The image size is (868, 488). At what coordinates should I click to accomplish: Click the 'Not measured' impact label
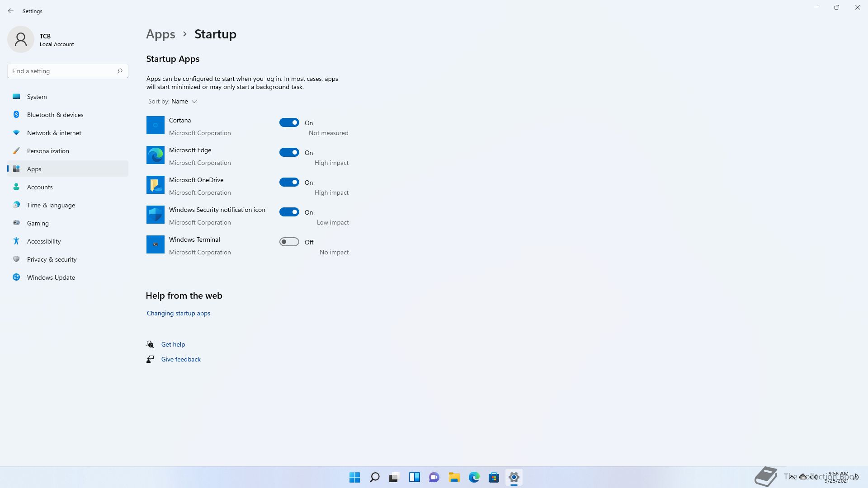pos(329,133)
